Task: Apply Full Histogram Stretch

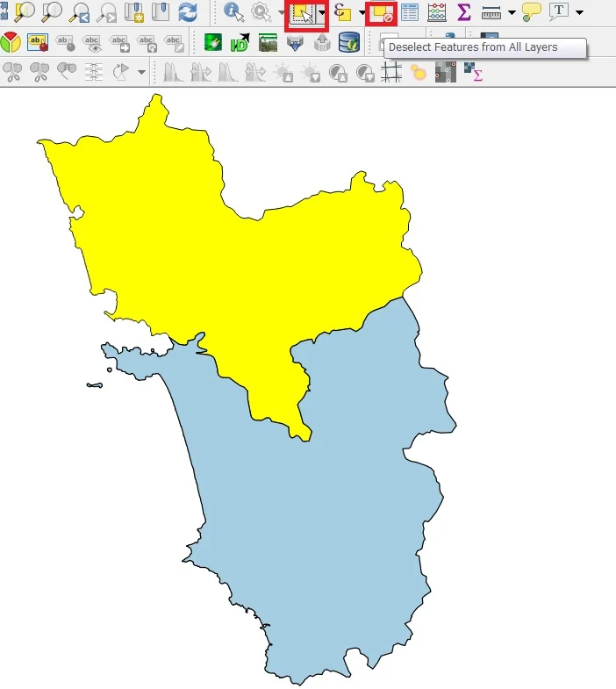Action: [200, 72]
